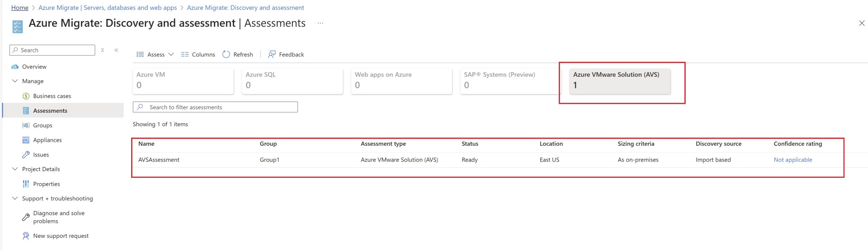Go to Servers, databases and web apps breadcrumb

(108, 8)
